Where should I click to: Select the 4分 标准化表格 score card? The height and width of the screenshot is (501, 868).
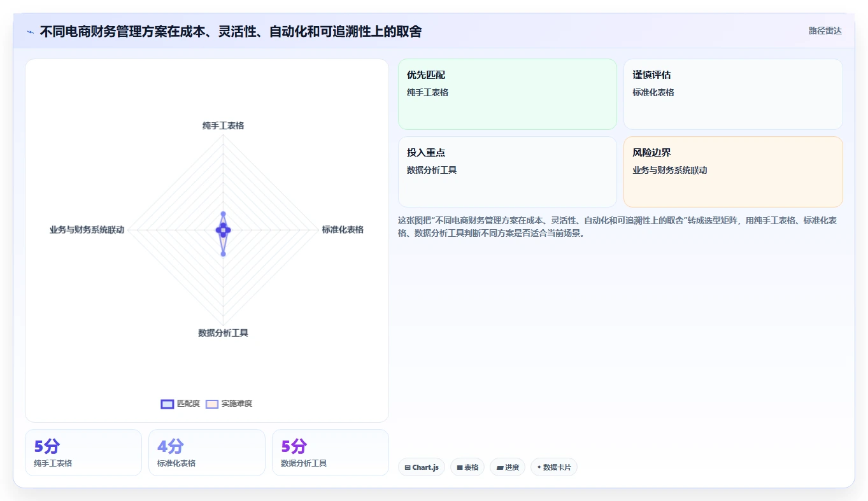(207, 453)
